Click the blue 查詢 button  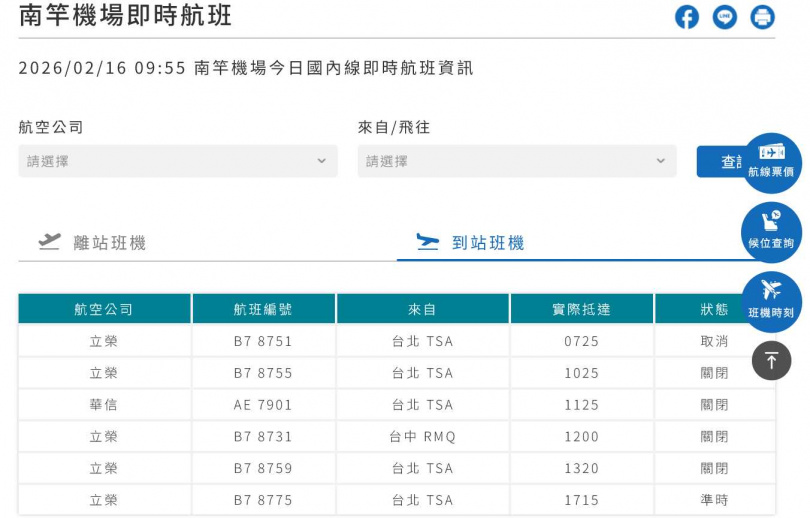[x=719, y=162]
